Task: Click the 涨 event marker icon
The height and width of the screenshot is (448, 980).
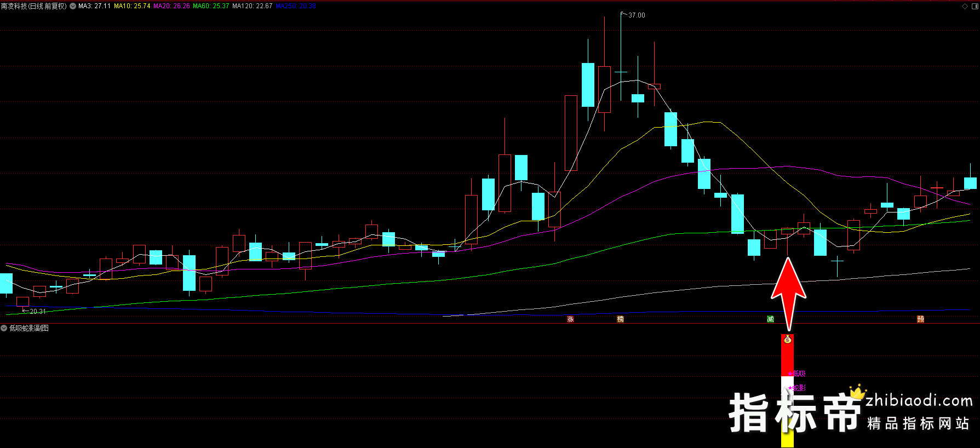Action: [570, 319]
